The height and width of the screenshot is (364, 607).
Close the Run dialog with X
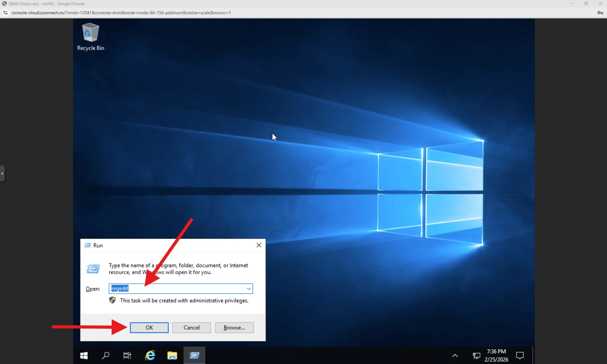click(x=259, y=245)
